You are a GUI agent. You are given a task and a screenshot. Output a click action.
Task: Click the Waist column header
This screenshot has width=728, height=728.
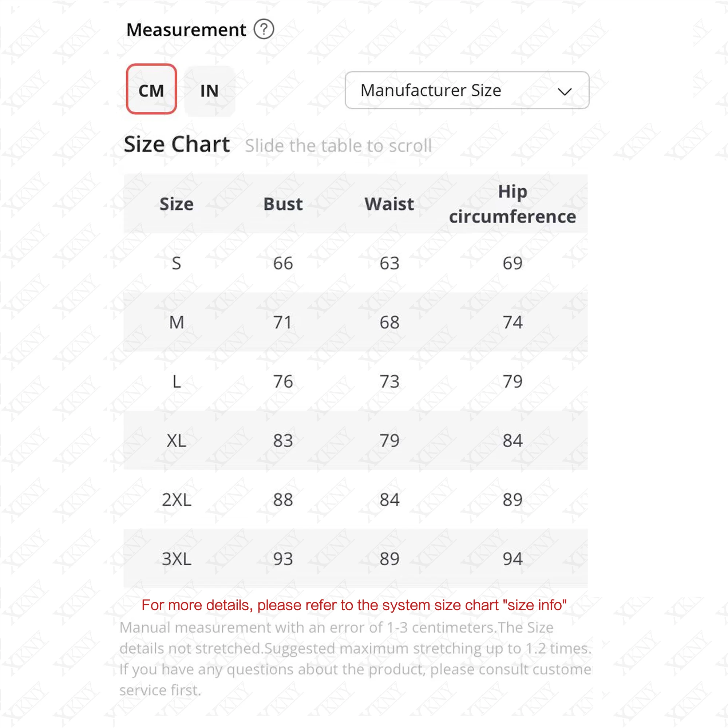click(x=389, y=204)
